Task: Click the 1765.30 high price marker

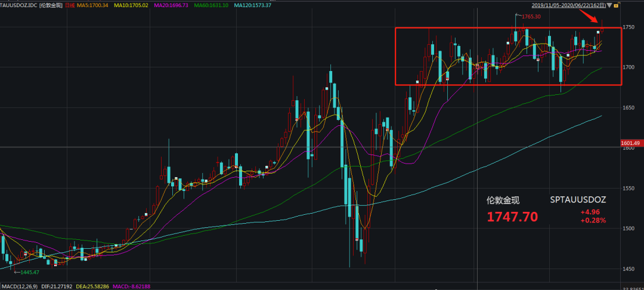Action: tap(531, 17)
